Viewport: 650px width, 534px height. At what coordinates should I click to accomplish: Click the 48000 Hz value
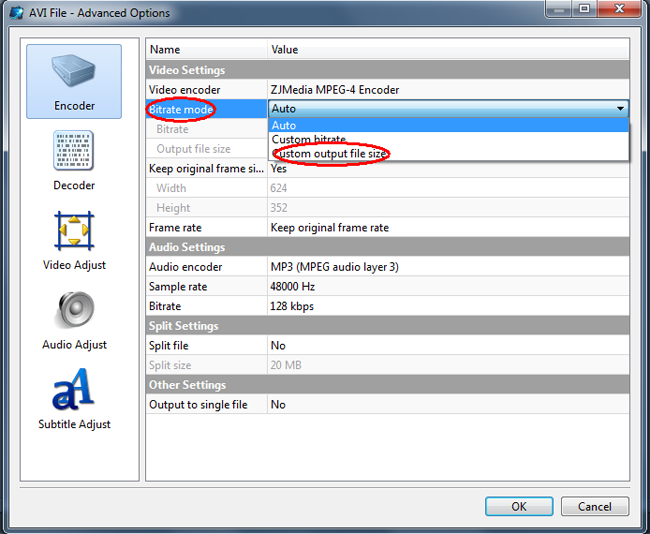[x=293, y=286]
